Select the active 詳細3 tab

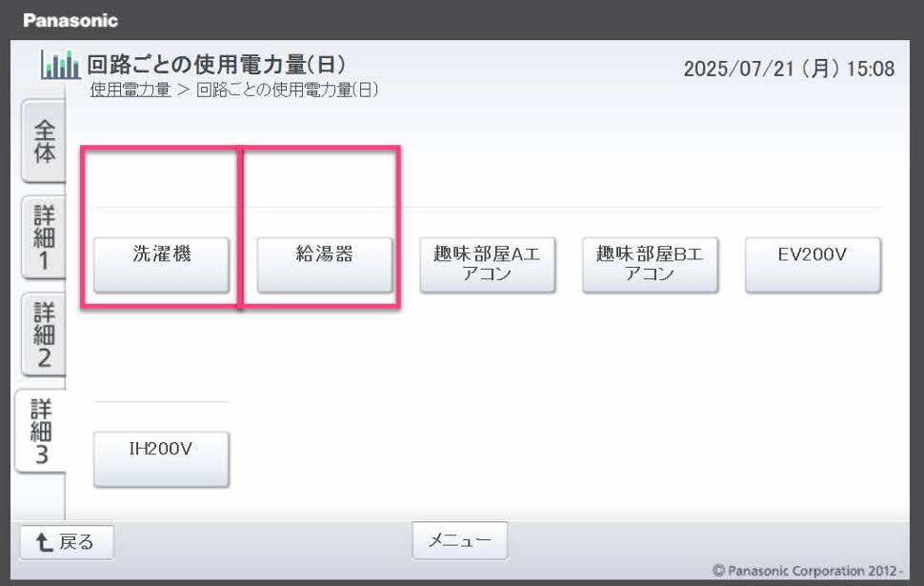click(41, 432)
